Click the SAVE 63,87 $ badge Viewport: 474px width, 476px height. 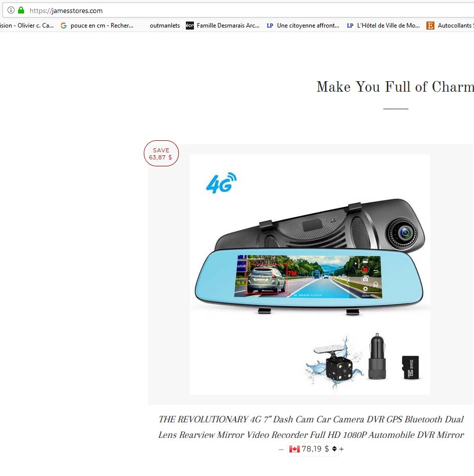click(x=161, y=153)
